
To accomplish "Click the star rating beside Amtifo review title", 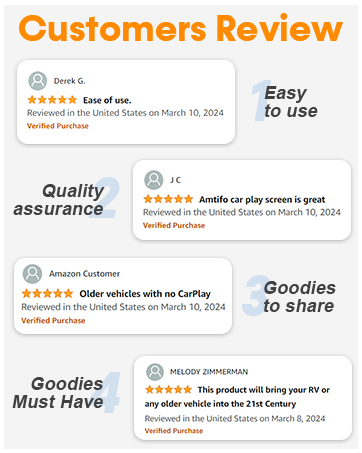I will (x=168, y=199).
